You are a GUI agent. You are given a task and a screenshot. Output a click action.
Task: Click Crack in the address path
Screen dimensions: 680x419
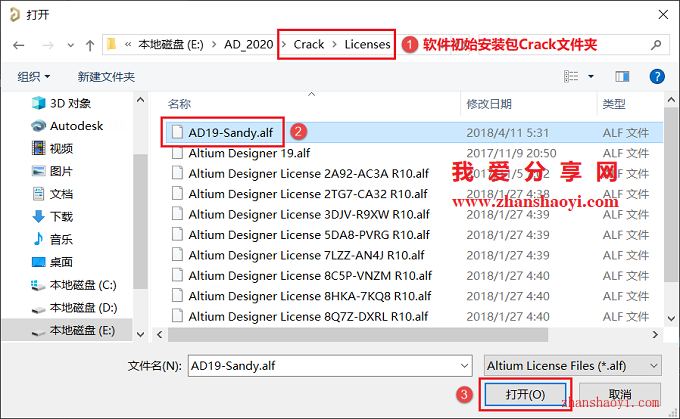click(x=309, y=44)
